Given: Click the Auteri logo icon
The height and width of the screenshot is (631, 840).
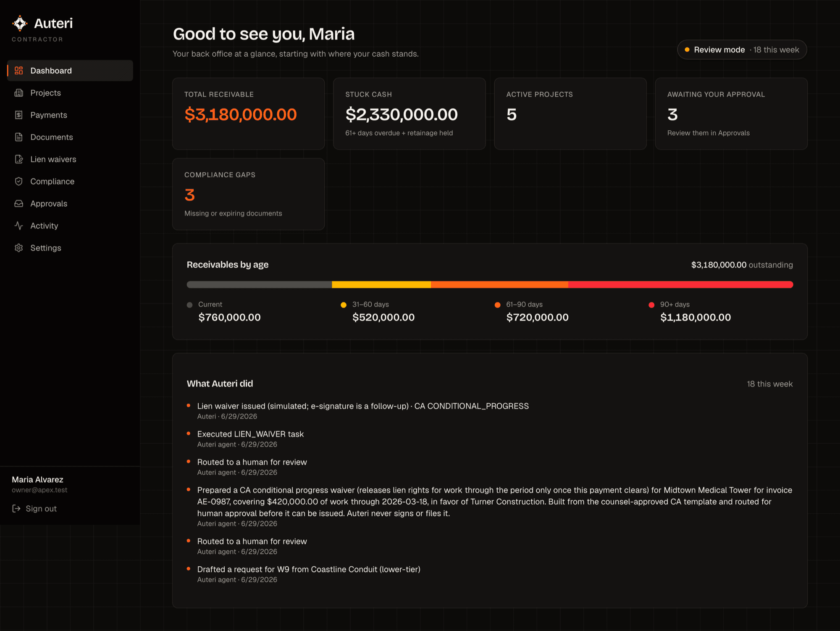Looking at the screenshot, I should click(x=20, y=23).
